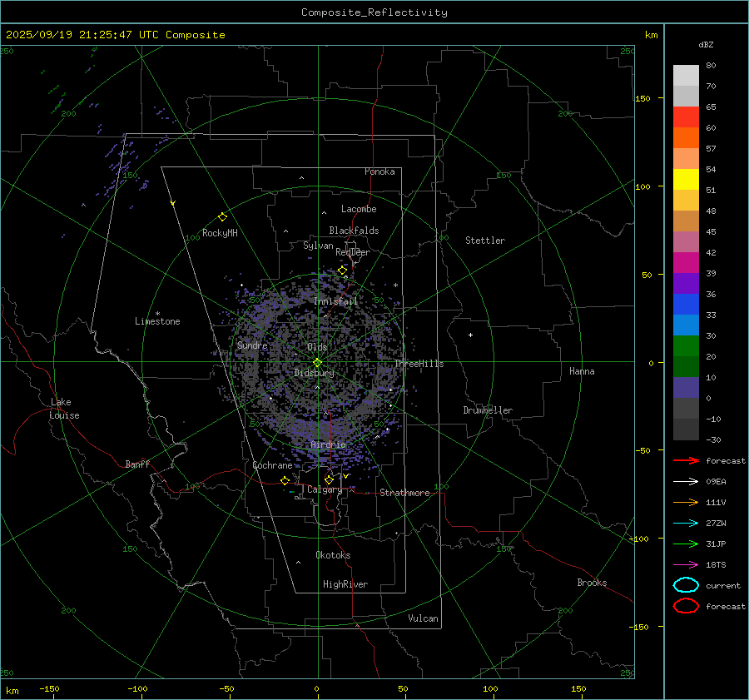Click the yellow diamond marker near RockyMH
The height and width of the screenshot is (700, 749).
coord(222,216)
